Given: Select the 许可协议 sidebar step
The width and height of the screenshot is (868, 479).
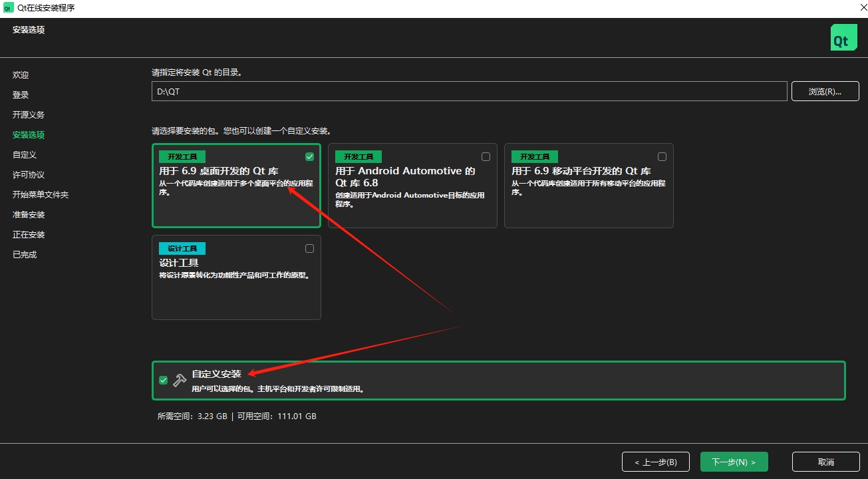Looking at the screenshot, I should 29,174.
